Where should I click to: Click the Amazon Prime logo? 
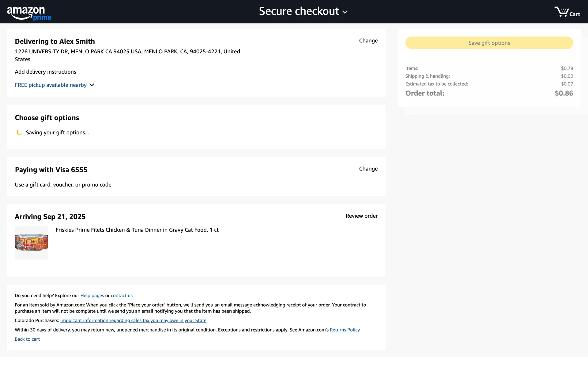tap(29, 13)
